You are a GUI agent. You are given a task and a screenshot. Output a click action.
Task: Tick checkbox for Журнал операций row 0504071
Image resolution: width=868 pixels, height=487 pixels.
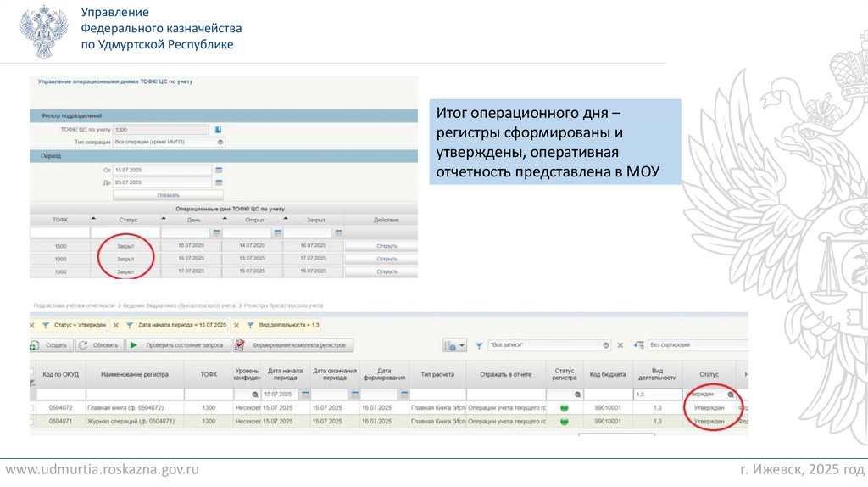point(31,422)
